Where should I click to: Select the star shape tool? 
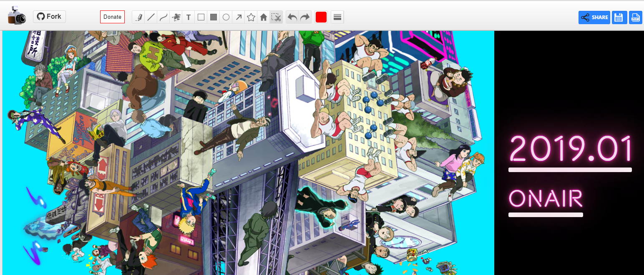click(251, 17)
